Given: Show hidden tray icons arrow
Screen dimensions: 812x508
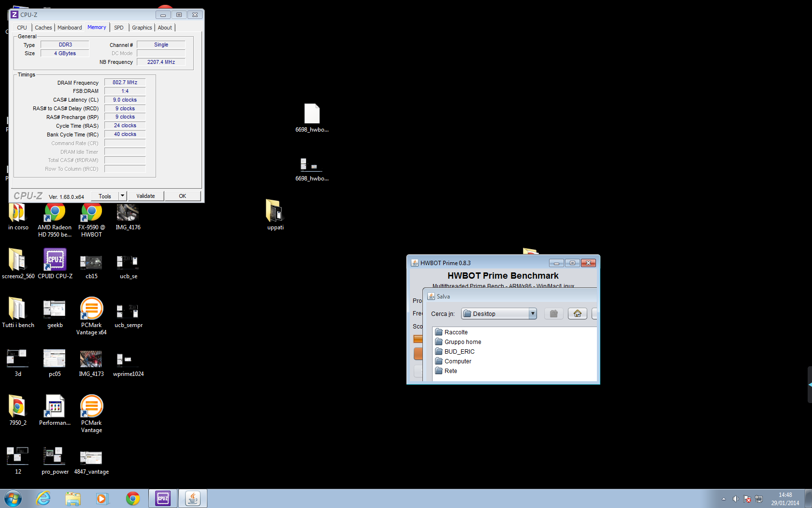Looking at the screenshot, I should [x=724, y=499].
